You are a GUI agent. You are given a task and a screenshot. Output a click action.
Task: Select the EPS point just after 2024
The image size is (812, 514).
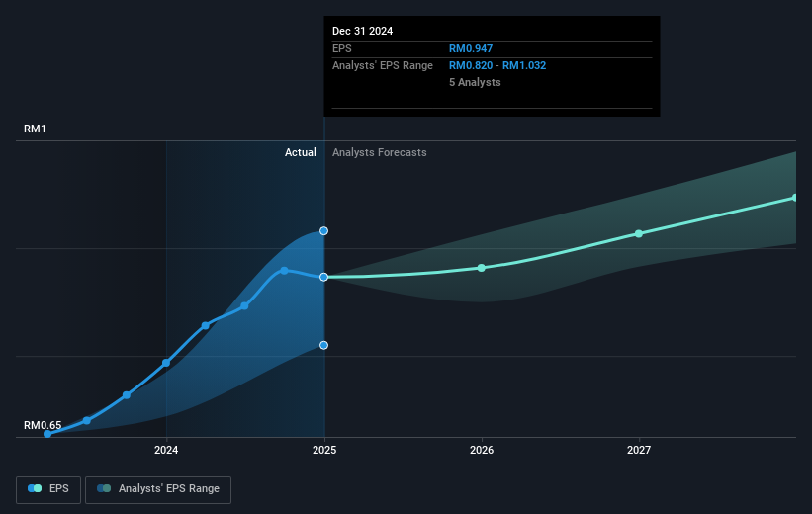(206, 325)
